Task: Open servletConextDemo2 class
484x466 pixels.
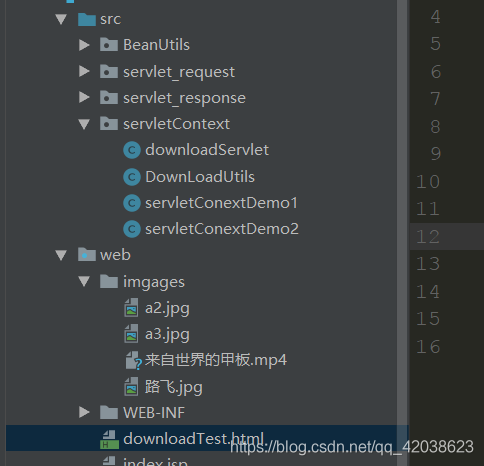Action: [222, 229]
